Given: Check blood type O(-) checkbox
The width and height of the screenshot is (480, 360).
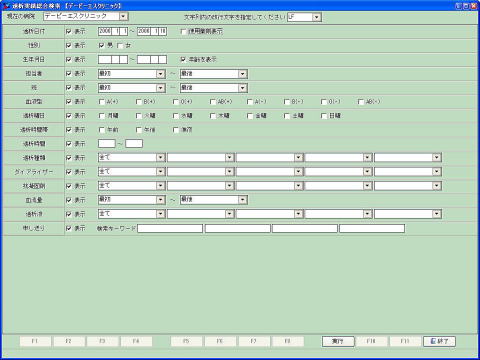Looking at the screenshot, I should click(x=324, y=102).
